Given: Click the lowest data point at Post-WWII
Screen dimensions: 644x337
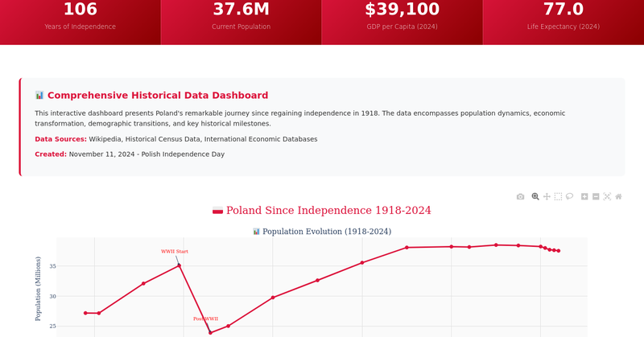Looking at the screenshot, I should click(x=210, y=333).
